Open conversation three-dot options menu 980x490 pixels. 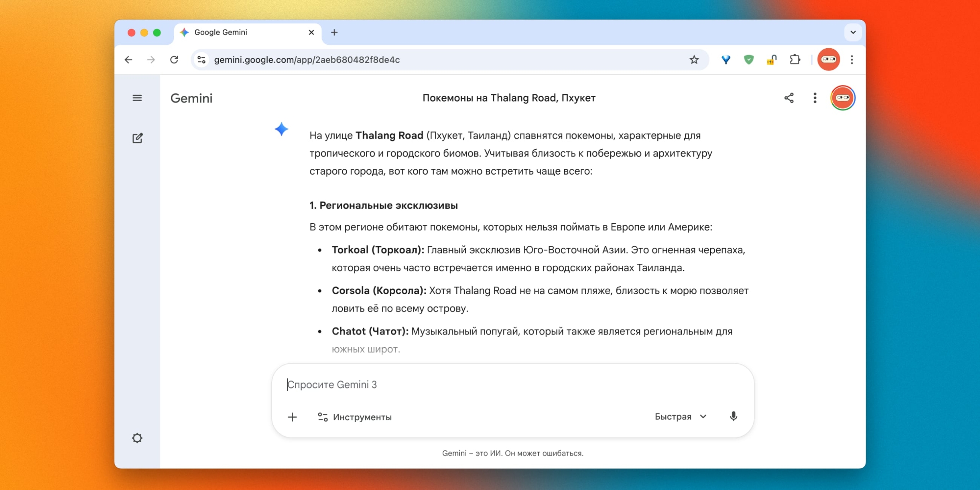coord(815,98)
